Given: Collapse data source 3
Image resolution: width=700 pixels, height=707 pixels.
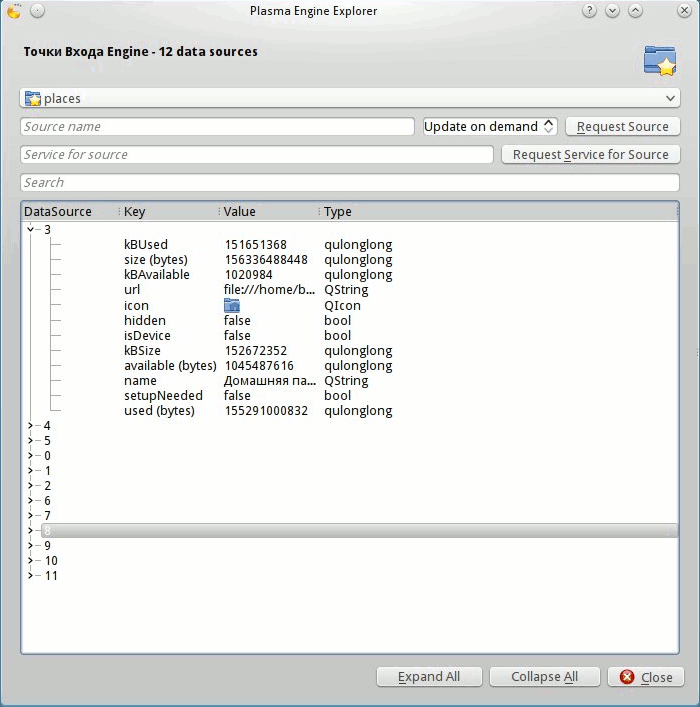Looking at the screenshot, I should pyautogui.click(x=30, y=230).
